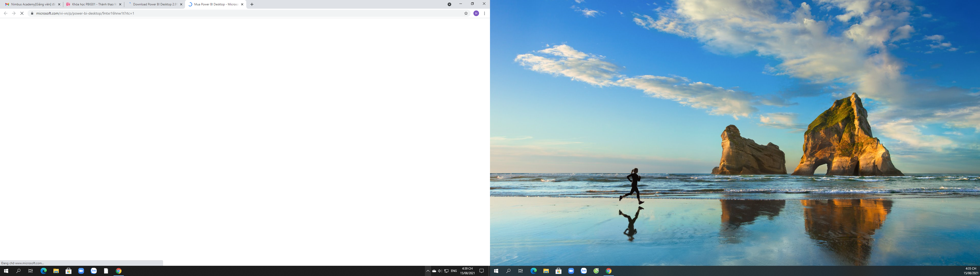Screen dimensions: 980x276
Task: Open Start menu on the wallpaper monitor taskbar
Action: (x=496, y=271)
